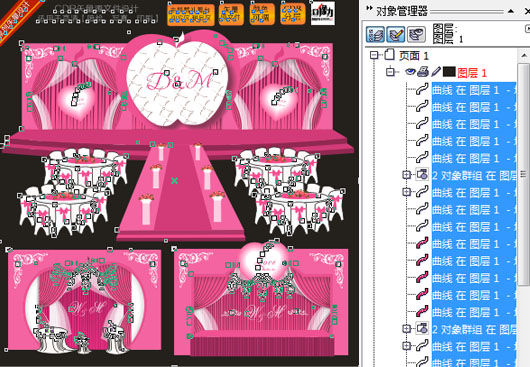Collapse the 页面 1 tree node
This screenshot has height=367, width=530.
[374, 55]
